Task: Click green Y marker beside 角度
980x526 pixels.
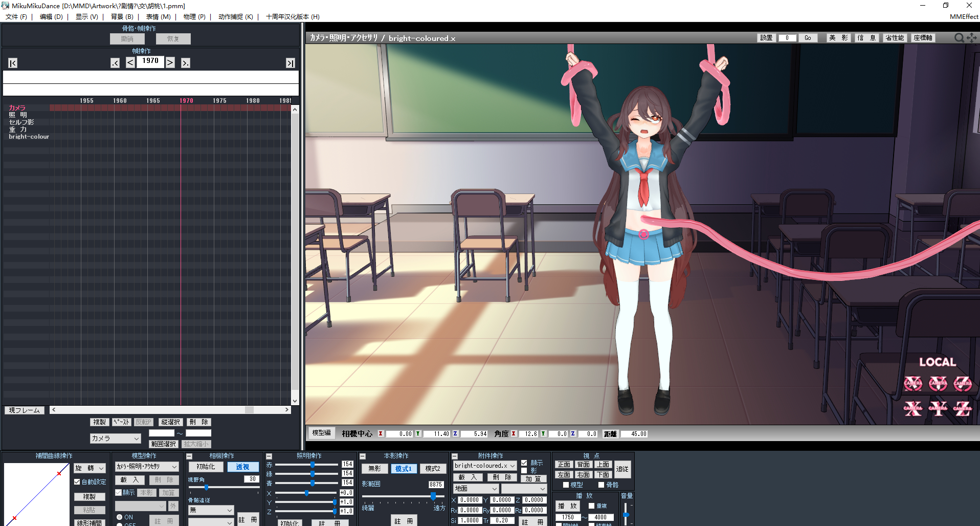Action: click(x=543, y=434)
